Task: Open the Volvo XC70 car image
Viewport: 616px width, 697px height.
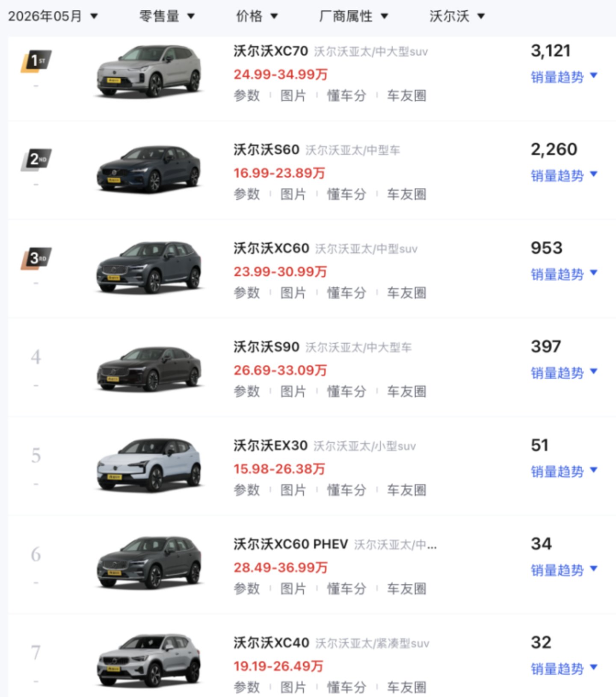Action: [149, 71]
